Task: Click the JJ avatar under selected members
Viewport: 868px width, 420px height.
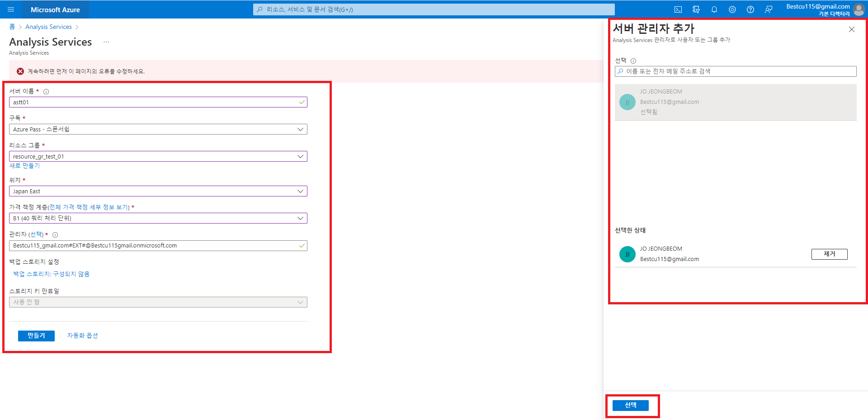Action: click(x=627, y=254)
